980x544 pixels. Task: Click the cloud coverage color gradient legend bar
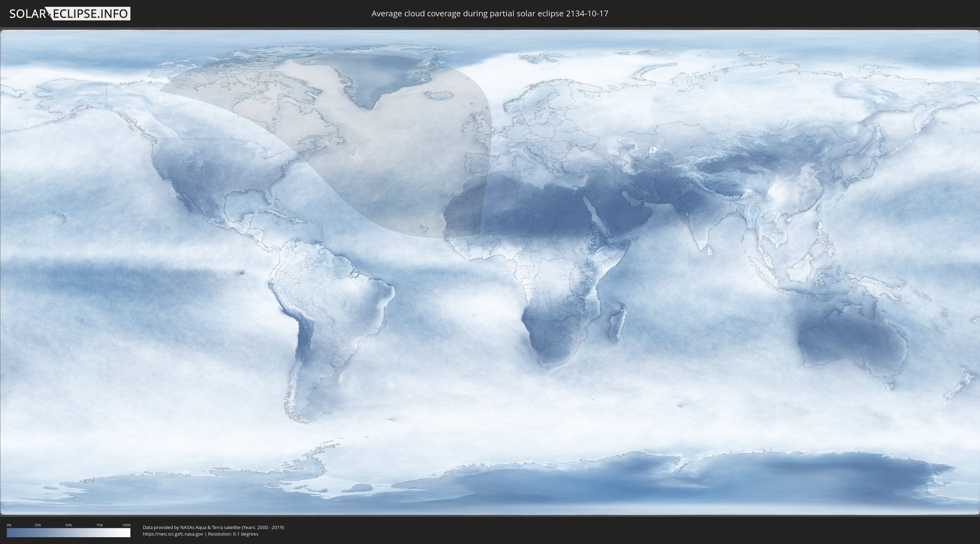(x=69, y=533)
